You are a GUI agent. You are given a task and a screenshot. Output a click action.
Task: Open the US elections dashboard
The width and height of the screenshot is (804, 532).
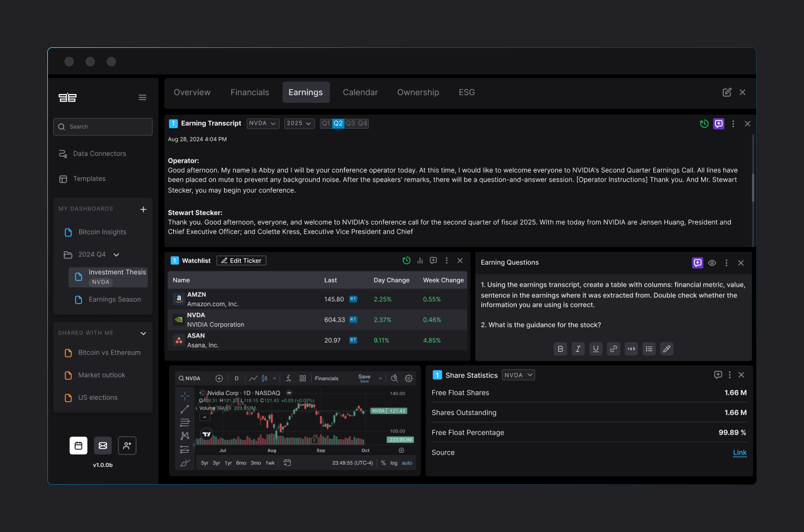(91, 398)
